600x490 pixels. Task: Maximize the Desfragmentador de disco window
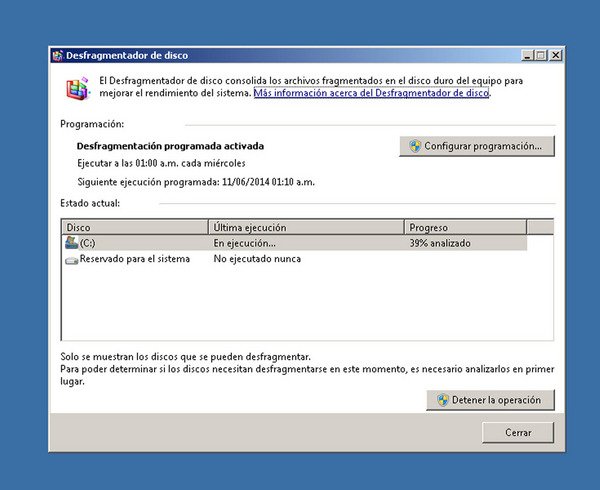(540, 55)
